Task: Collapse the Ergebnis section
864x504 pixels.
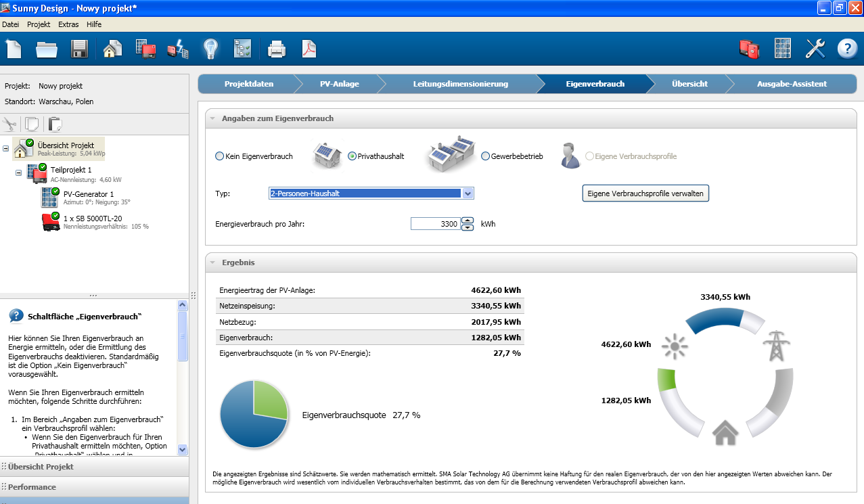Action: pyautogui.click(x=212, y=262)
